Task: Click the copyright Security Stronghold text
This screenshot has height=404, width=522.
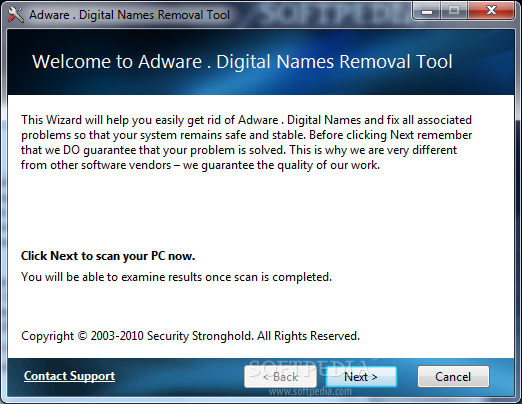Action: tap(190, 336)
